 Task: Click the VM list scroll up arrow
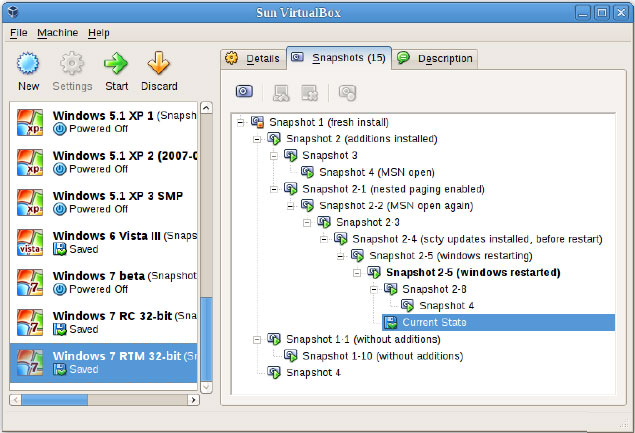tap(207, 108)
